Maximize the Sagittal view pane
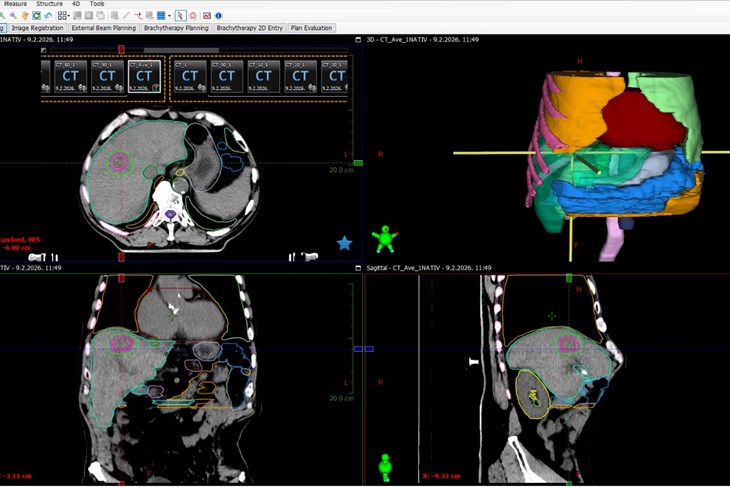 pos(358,268)
